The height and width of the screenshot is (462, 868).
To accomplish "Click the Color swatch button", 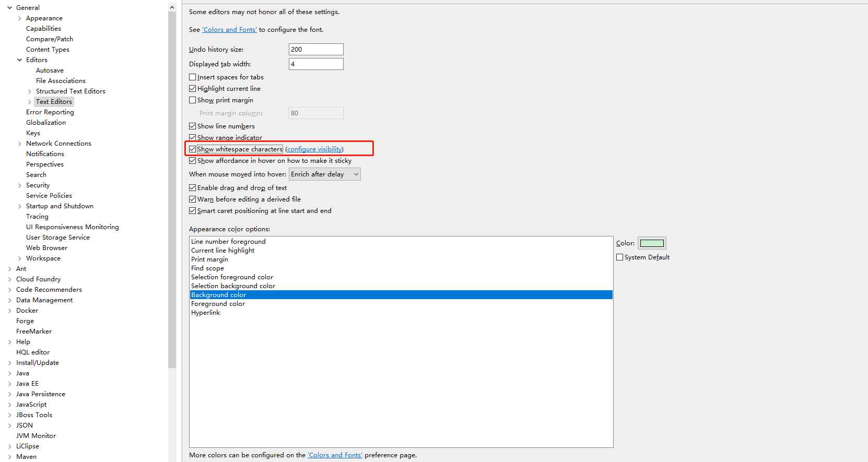I will click(x=652, y=243).
